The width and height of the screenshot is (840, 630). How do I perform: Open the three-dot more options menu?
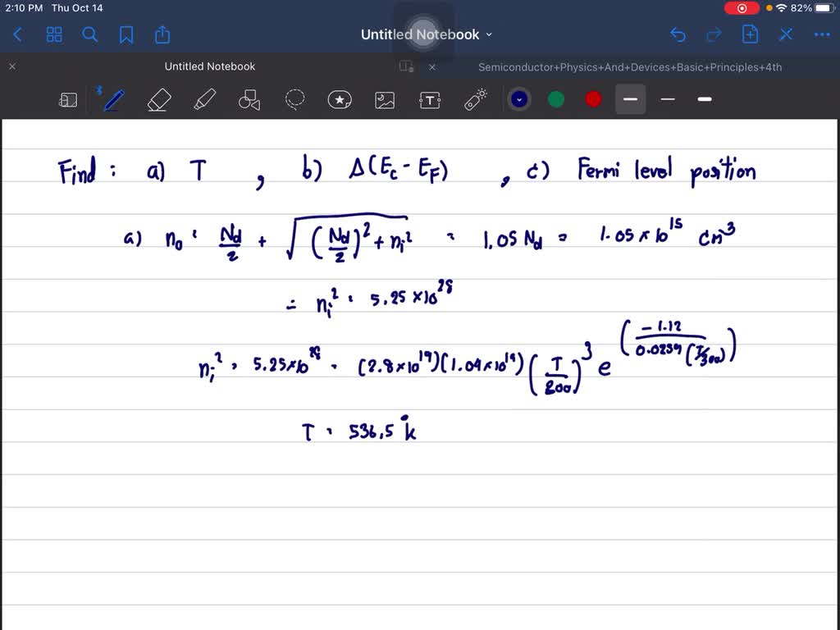coord(821,34)
